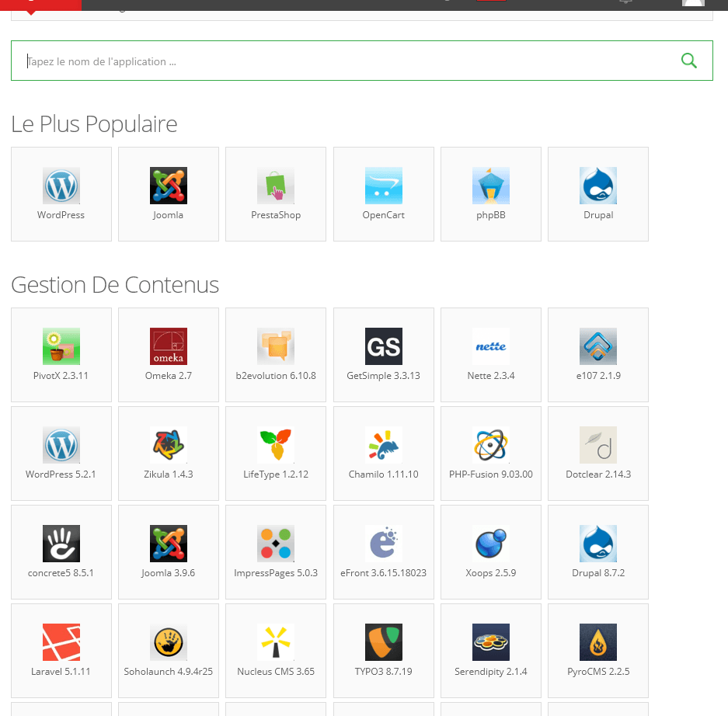Choose the OpenCart application icon
The width and height of the screenshot is (728, 716).
click(384, 186)
